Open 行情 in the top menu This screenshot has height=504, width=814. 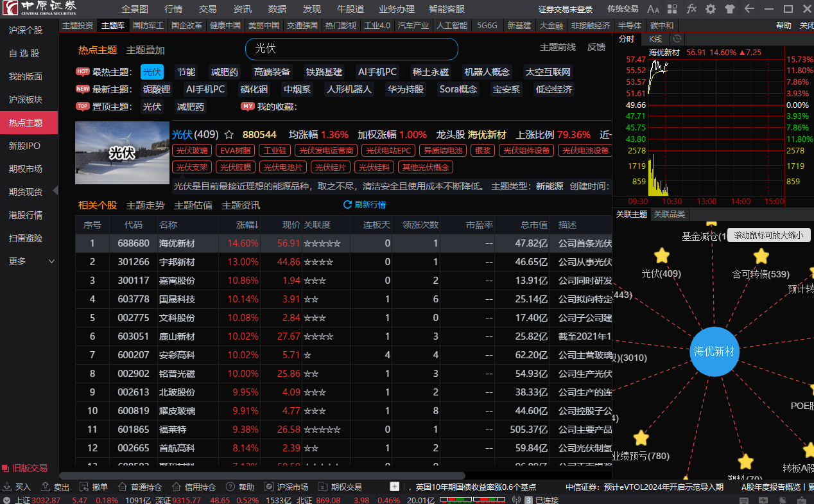click(x=173, y=9)
